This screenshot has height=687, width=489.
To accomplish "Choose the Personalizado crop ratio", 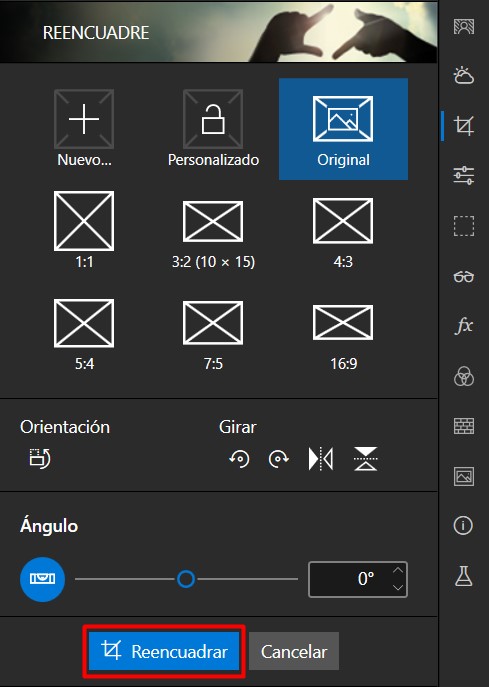I will [x=213, y=128].
